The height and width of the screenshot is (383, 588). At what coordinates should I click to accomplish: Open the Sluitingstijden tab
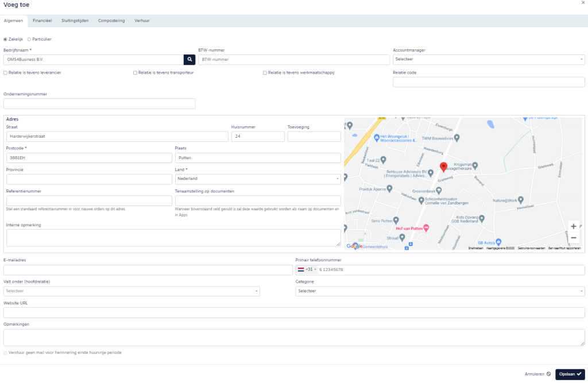(75, 20)
